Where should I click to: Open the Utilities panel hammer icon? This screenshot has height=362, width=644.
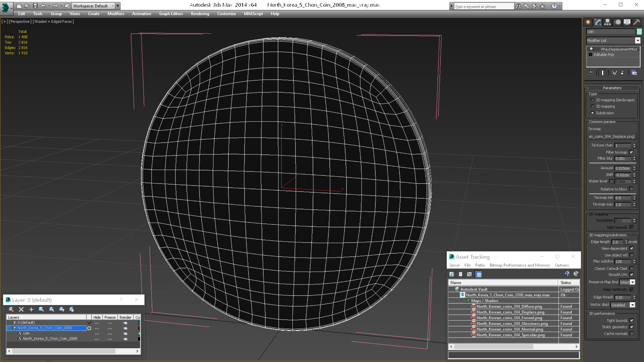(x=636, y=22)
